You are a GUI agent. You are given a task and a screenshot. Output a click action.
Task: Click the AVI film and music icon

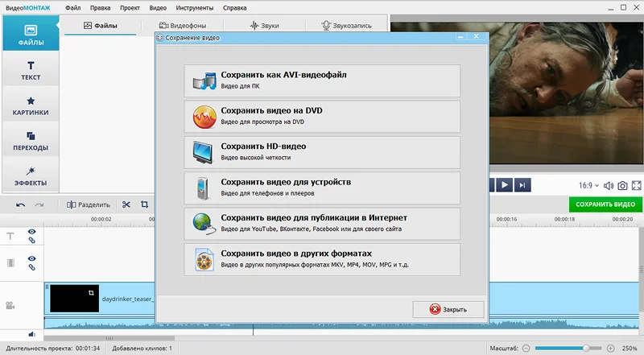(204, 81)
